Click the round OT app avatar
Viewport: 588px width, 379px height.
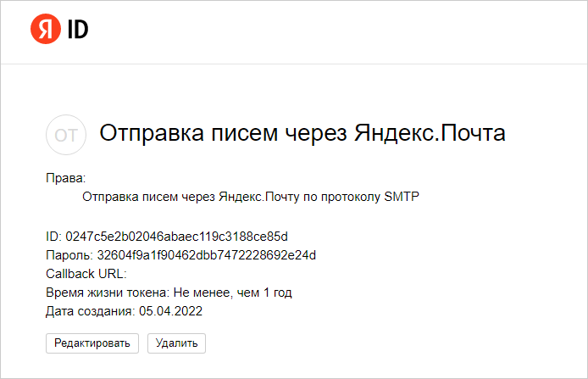pos(66,134)
